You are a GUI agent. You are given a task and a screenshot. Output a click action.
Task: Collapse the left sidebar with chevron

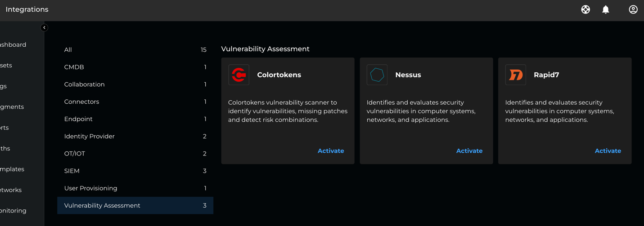pyautogui.click(x=44, y=28)
